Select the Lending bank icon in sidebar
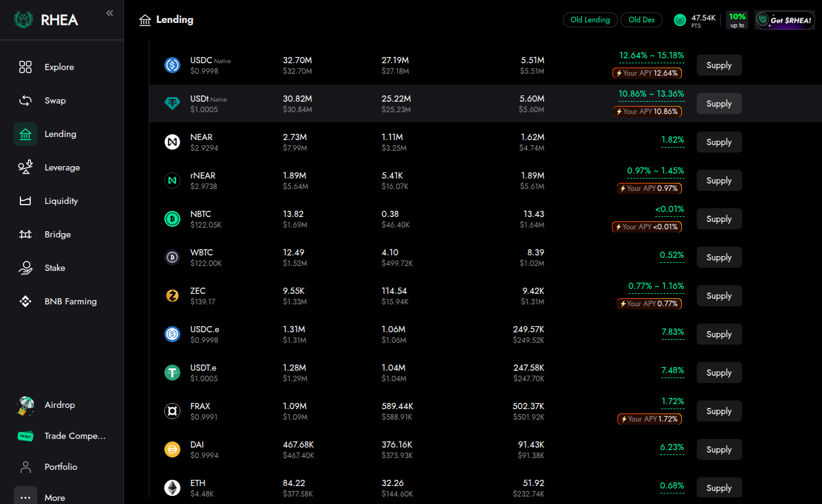The image size is (822, 504). pyautogui.click(x=25, y=134)
